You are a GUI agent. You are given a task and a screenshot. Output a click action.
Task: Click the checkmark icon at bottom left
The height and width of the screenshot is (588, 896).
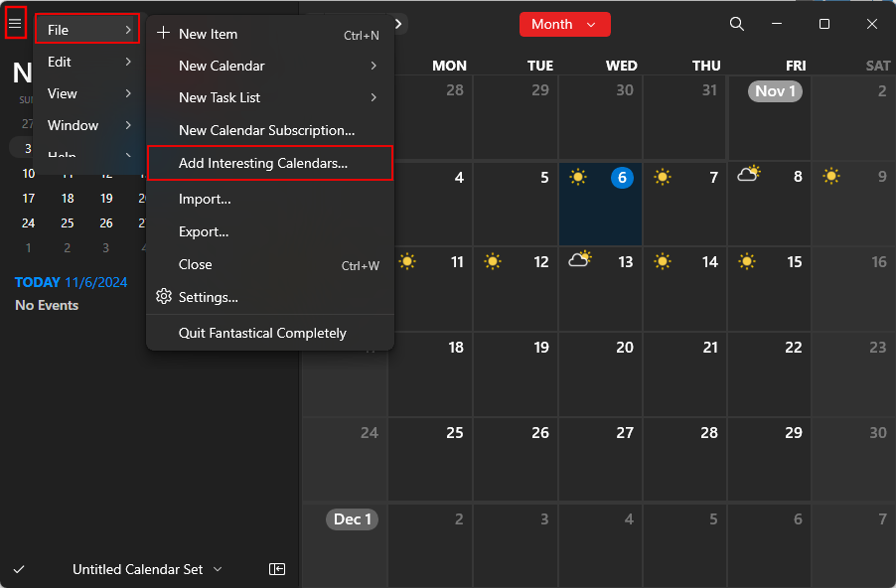click(x=19, y=569)
